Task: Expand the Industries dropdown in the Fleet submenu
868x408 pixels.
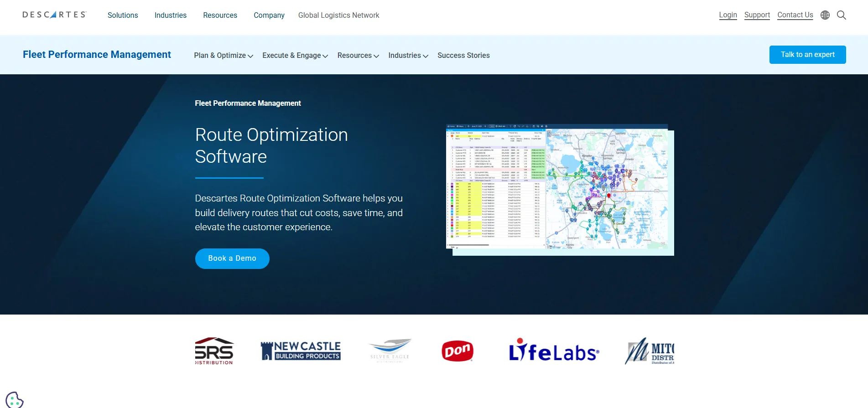Action: point(408,55)
